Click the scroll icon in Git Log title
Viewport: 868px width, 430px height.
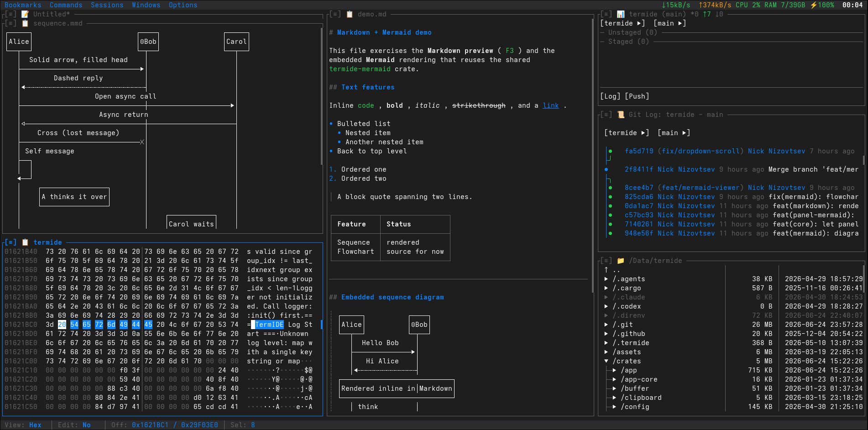pyautogui.click(x=621, y=115)
